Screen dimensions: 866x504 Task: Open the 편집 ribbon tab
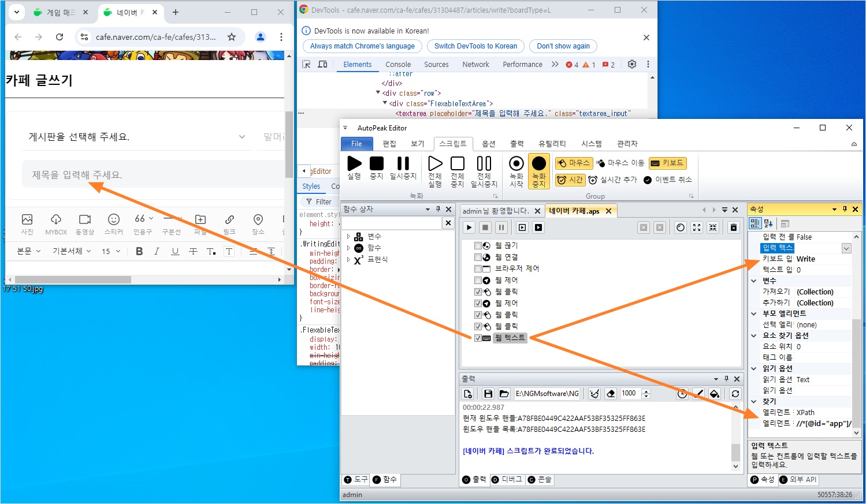click(x=389, y=144)
